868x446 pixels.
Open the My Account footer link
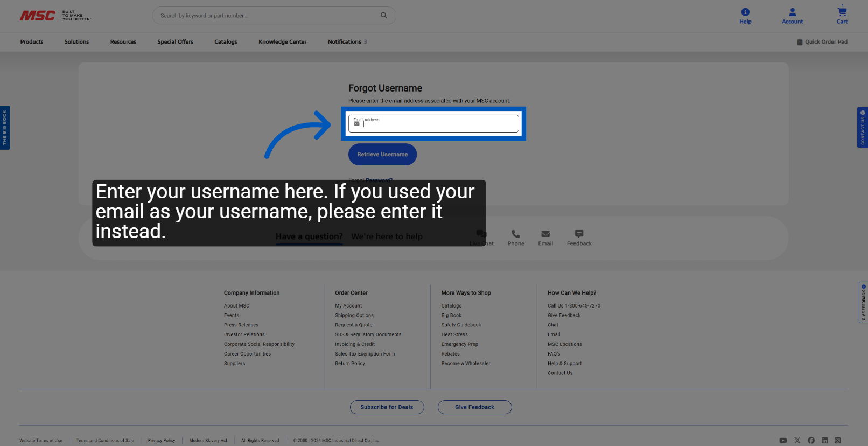point(348,306)
